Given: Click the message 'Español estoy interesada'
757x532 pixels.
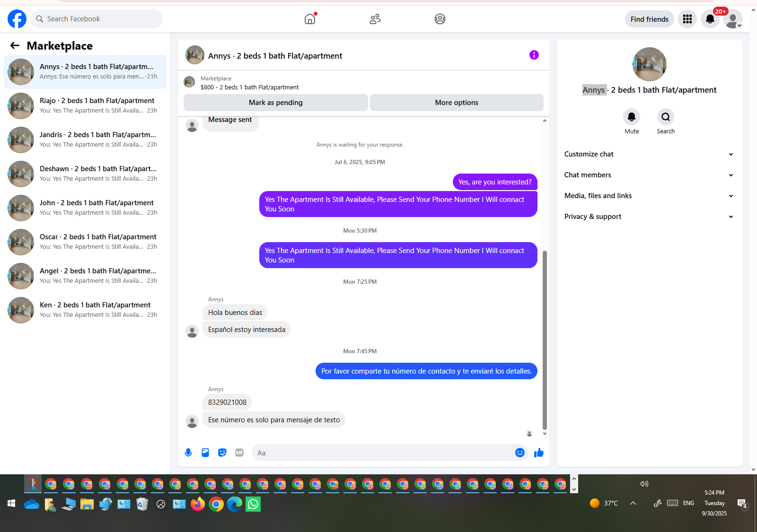Looking at the screenshot, I should tap(246, 330).
